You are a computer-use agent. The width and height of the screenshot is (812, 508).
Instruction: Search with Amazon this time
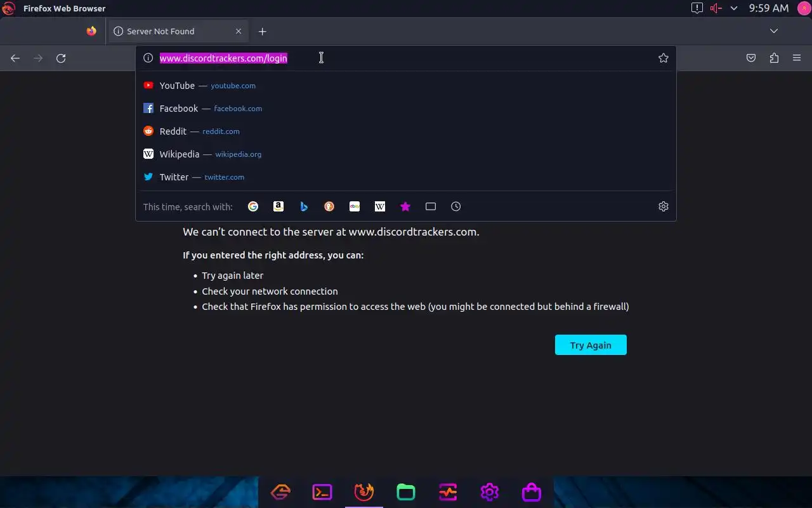(x=278, y=206)
